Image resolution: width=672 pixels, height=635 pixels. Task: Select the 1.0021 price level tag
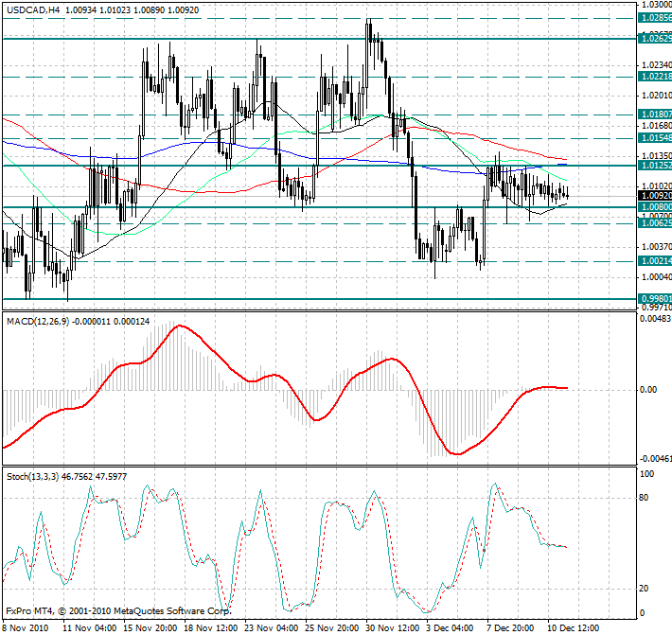(x=655, y=260)
